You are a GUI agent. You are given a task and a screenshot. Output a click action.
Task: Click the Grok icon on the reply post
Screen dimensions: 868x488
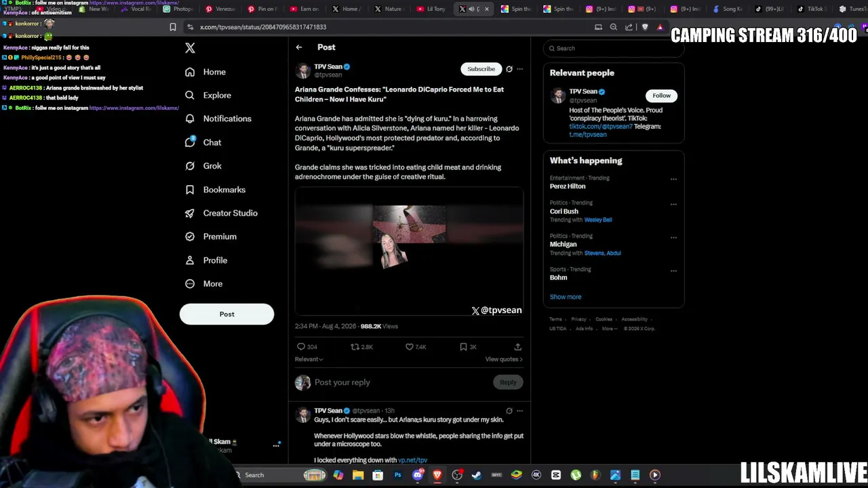tap(509, 411)
